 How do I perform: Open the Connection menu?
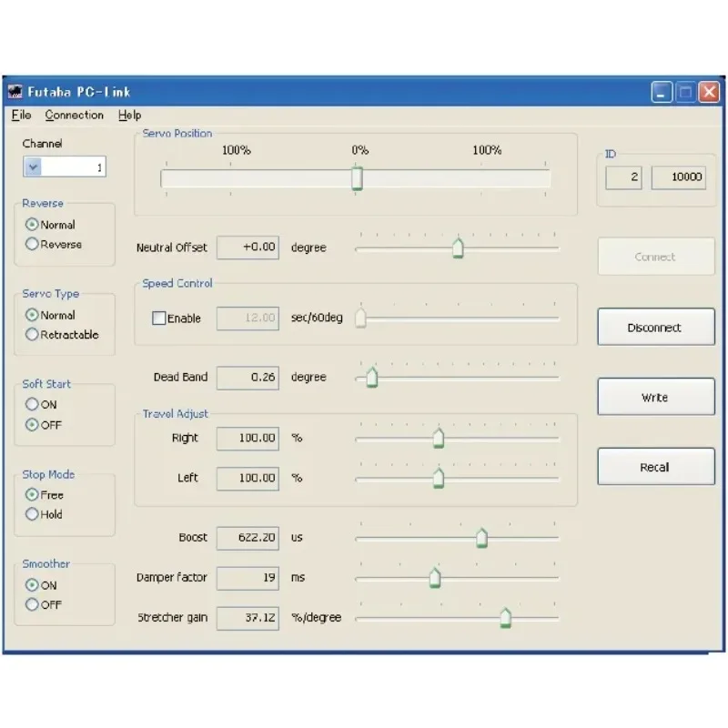[x=75, y=115]
